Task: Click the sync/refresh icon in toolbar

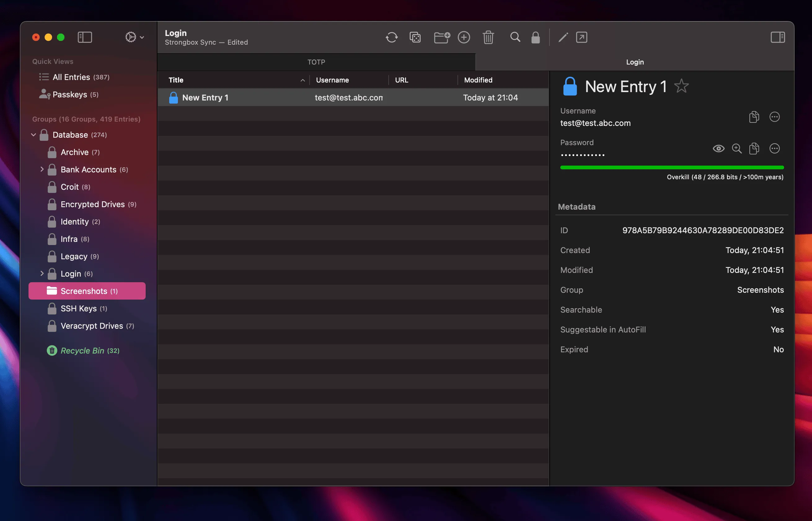Action: pyautogui.click(x=392, y=38)
